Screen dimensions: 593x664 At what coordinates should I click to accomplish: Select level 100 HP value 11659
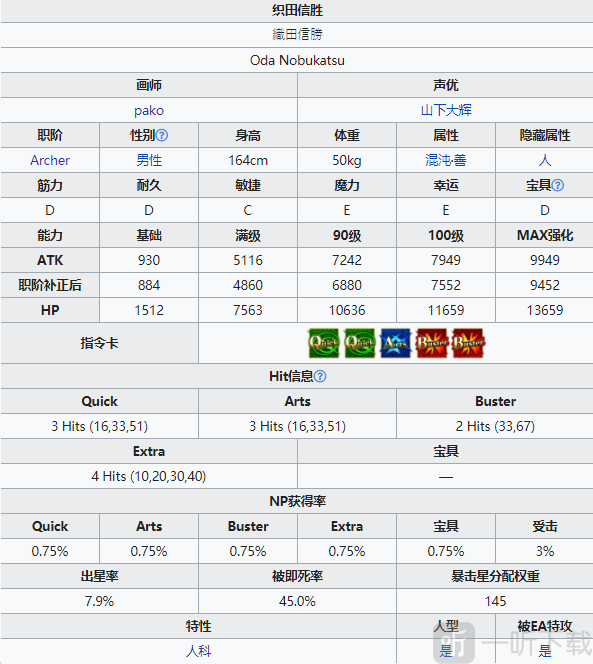[446, 310]
